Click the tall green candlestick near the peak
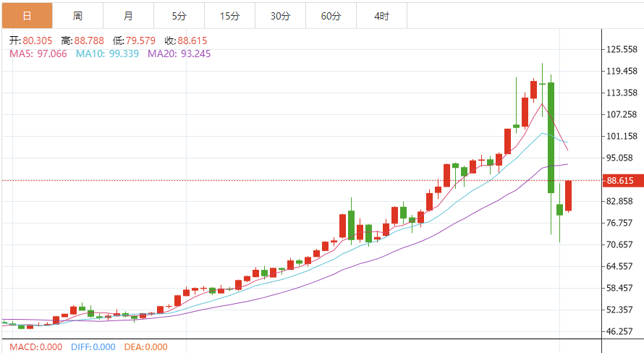 click(x=551, y=137)
